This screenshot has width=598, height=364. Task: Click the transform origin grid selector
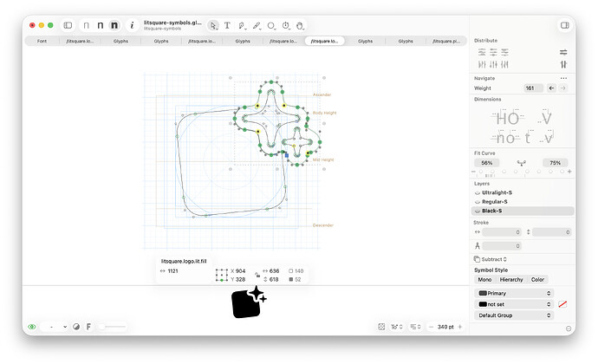coord(222,275)
